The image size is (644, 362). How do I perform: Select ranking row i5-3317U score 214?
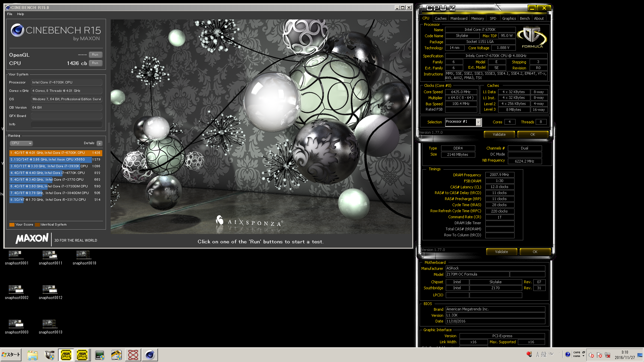[56, 200]
